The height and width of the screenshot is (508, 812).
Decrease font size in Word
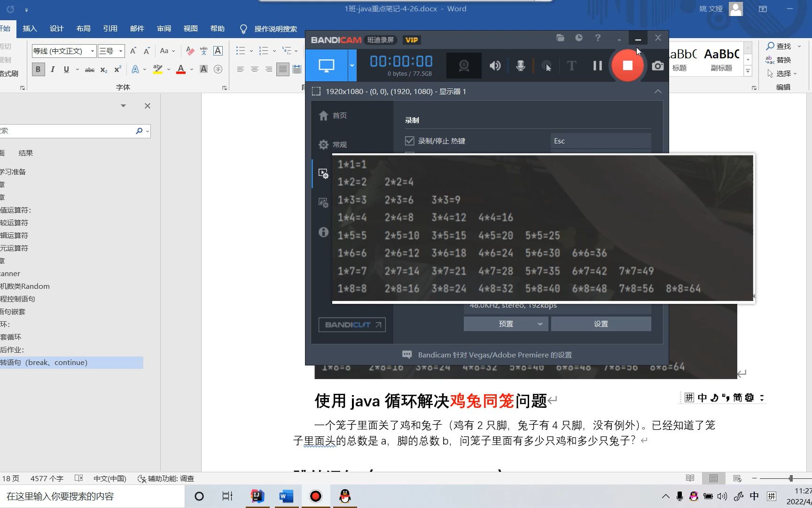(147, 51)
